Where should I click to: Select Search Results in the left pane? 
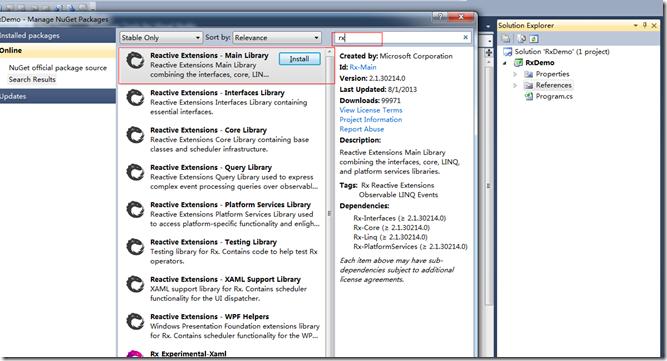pyautogui.click(x=32, y=80)
